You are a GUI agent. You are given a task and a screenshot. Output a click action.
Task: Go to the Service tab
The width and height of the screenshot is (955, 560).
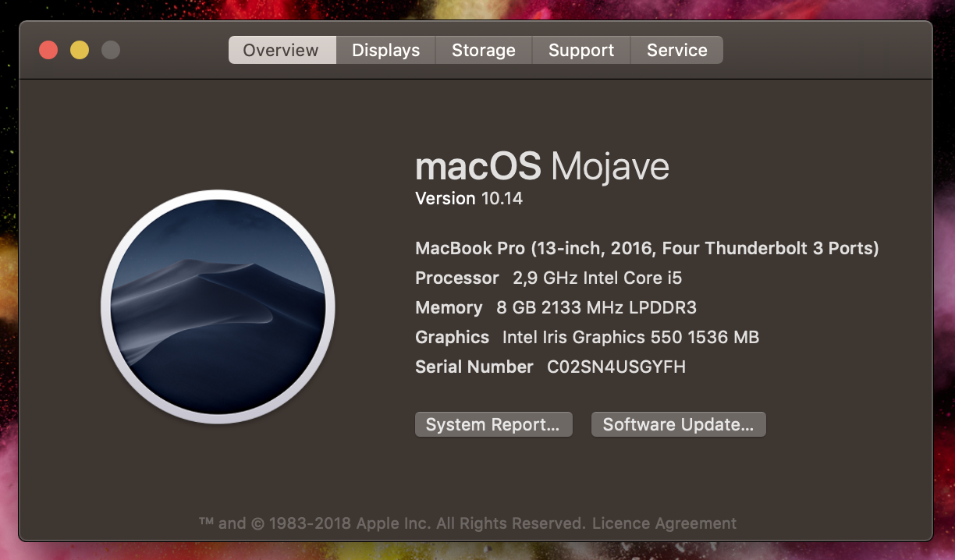[x=676, y=50]
